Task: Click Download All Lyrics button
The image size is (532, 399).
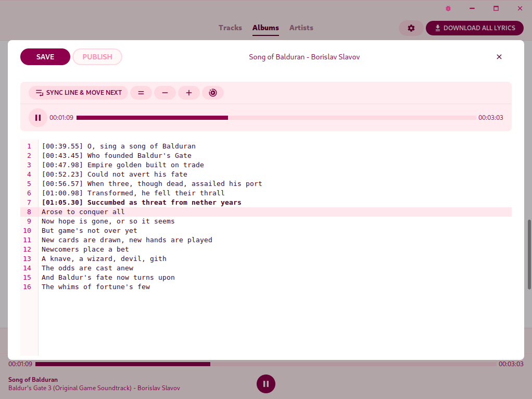Action: tap(475, 28)
